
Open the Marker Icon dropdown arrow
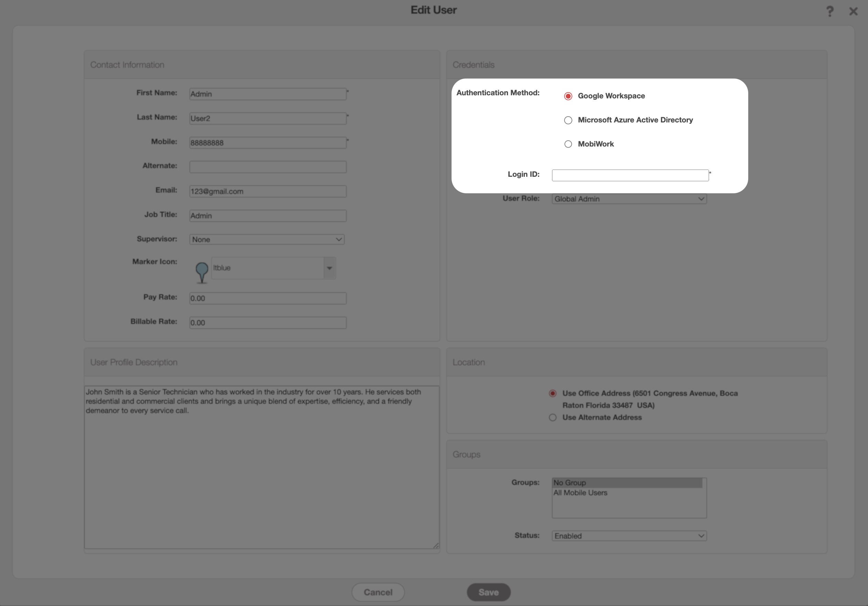329,268
